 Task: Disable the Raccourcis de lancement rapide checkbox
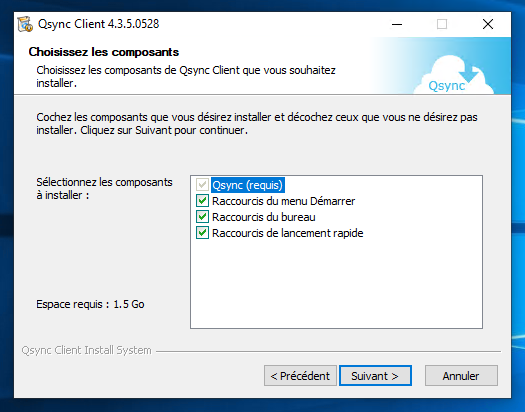[202, 233]
